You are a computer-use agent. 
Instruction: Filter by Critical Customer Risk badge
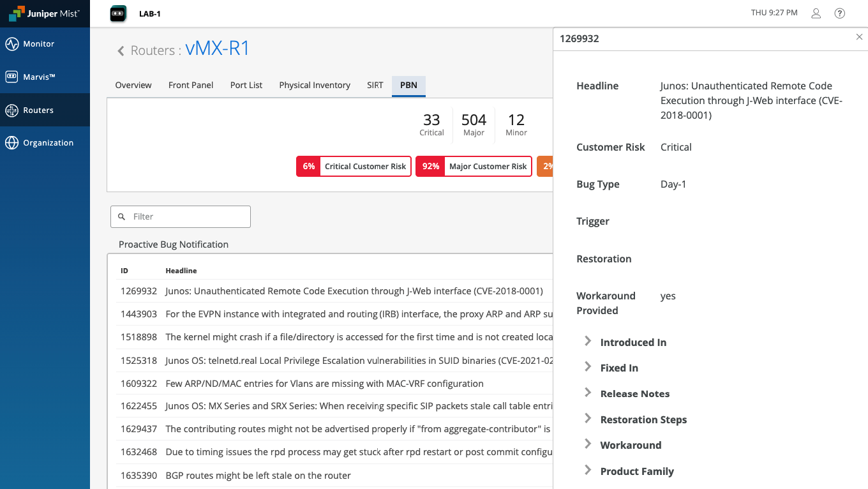tap(354, 166)
